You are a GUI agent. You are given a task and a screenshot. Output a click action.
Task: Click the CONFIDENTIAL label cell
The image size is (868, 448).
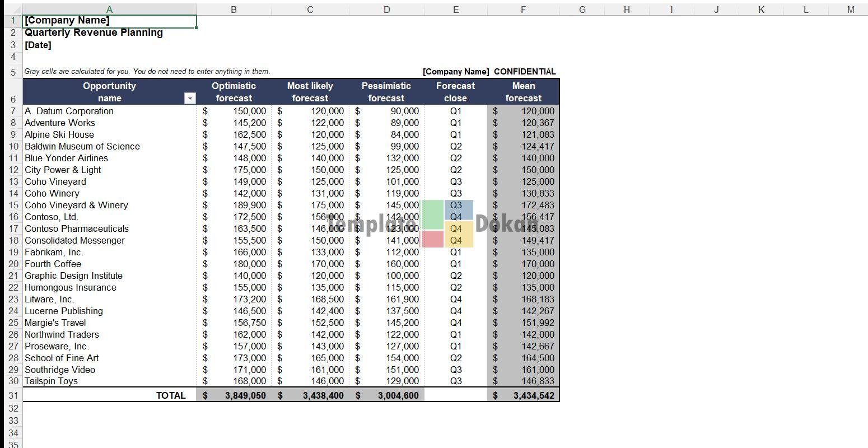524,72
